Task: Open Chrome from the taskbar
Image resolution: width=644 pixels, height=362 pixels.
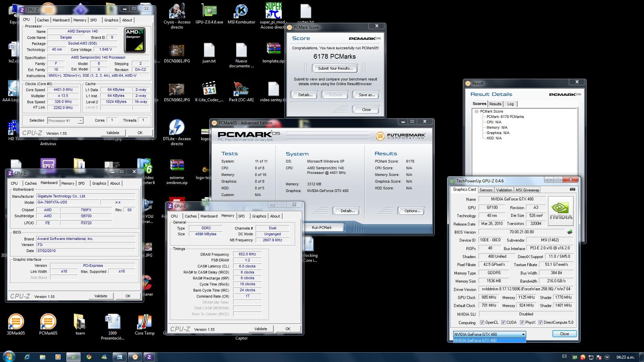Action: pos(89,357)
